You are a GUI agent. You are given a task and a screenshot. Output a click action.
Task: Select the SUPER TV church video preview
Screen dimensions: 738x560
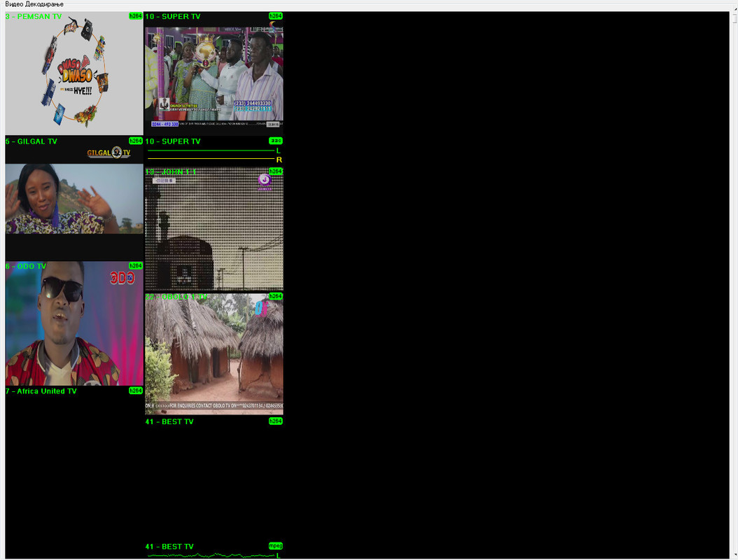[x=214, y=73]
